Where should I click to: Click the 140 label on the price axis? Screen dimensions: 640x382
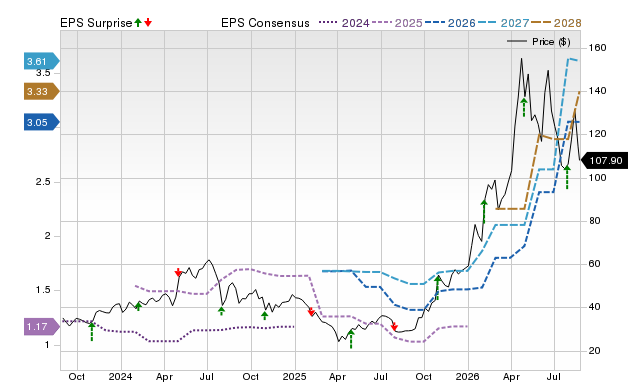pos(598,91)
